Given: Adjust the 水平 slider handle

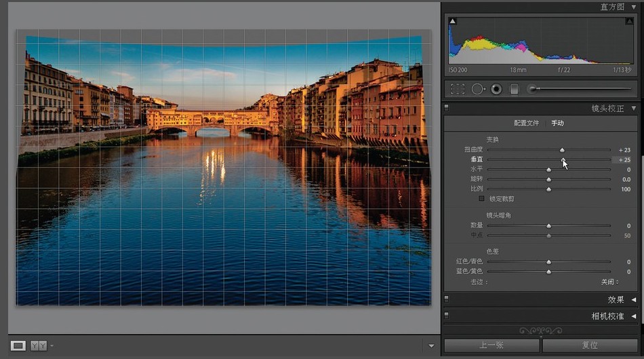Looking at the screenshot, I should [548, 170].
